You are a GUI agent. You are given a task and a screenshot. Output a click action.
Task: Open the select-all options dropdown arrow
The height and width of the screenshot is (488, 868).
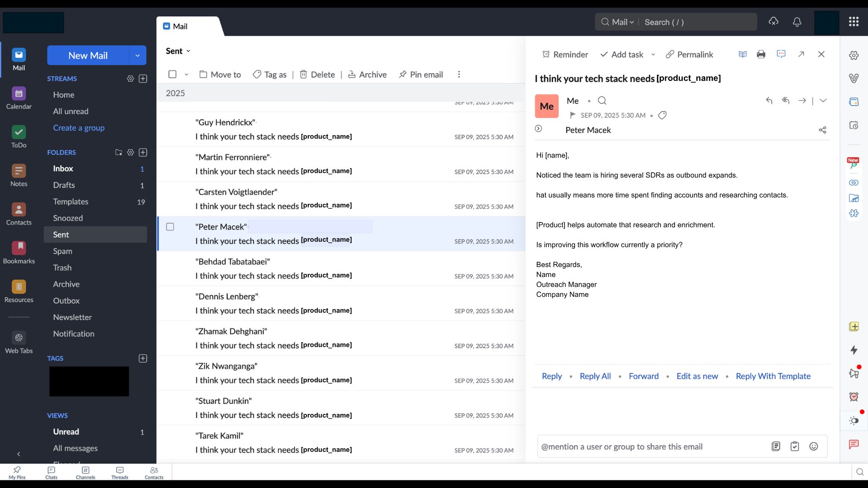pyautogui.click(x=186, y=75)
